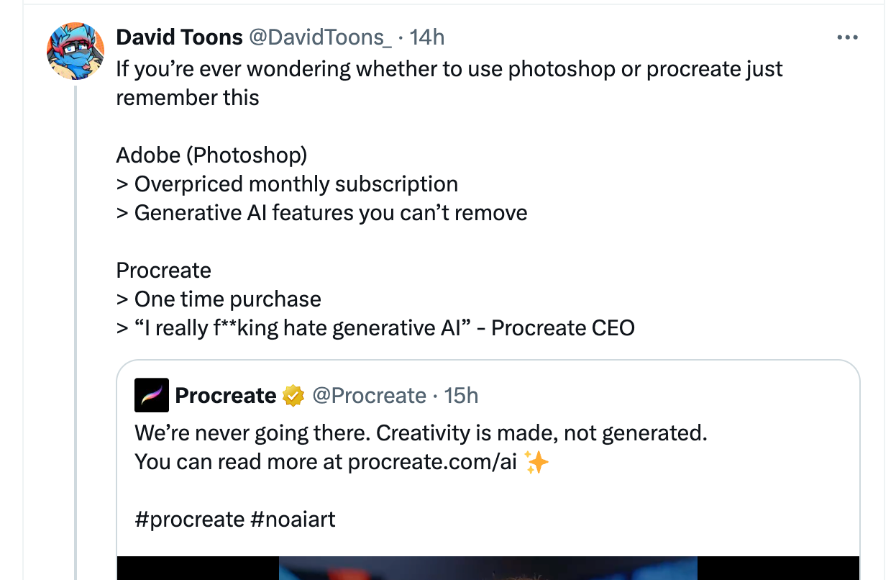896x580 pixels.
Task: Open the three-dot more options menu
Action: click(x=847, y=38)
